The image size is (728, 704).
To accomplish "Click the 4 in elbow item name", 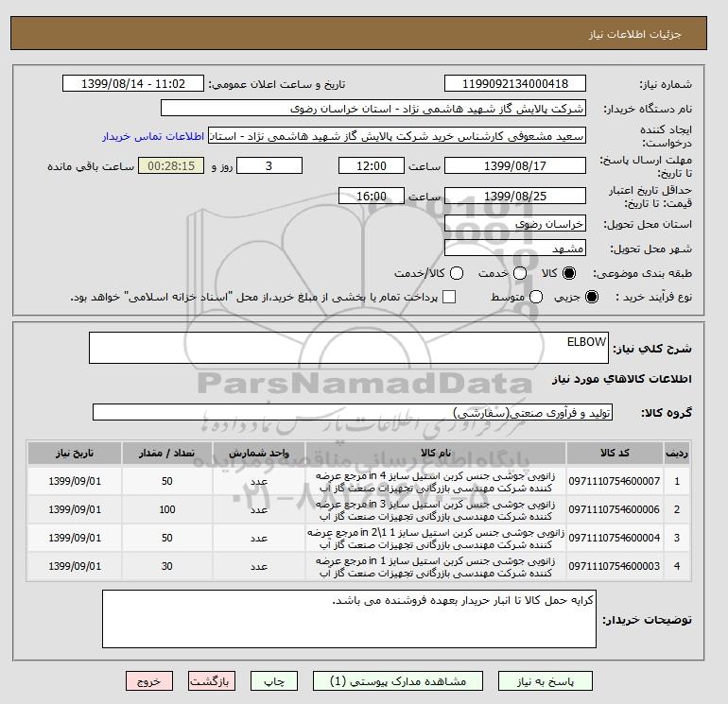I will tap(436, 482).
